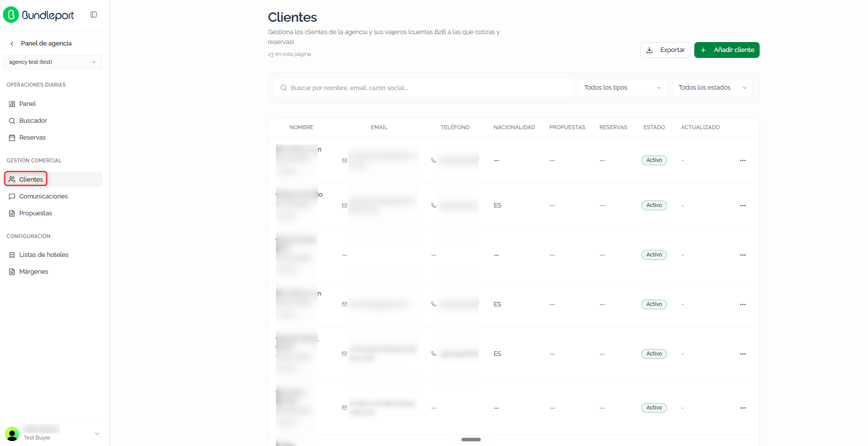
Task: Click the OPERACIONES DIARIAS section heading
Action: tap(36, 85)
